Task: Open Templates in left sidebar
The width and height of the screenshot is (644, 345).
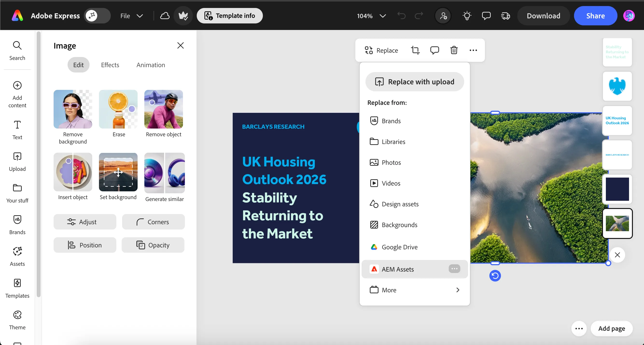Action: (17, 288)
